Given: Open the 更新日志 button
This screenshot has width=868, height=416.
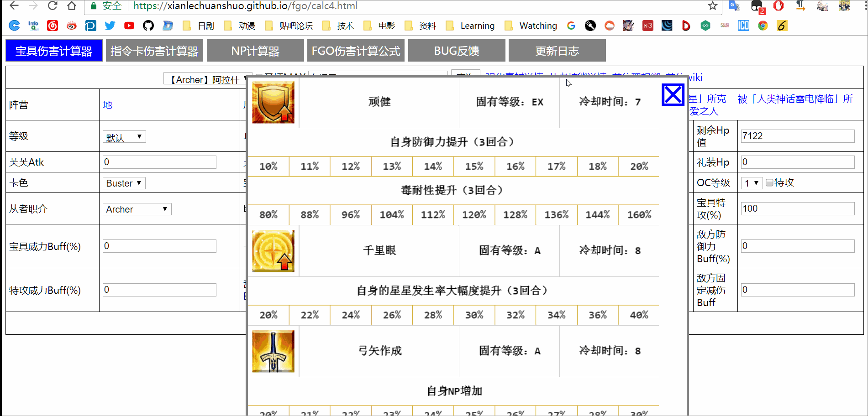Looking at the screenshot, I should click(x=557, y=51).
